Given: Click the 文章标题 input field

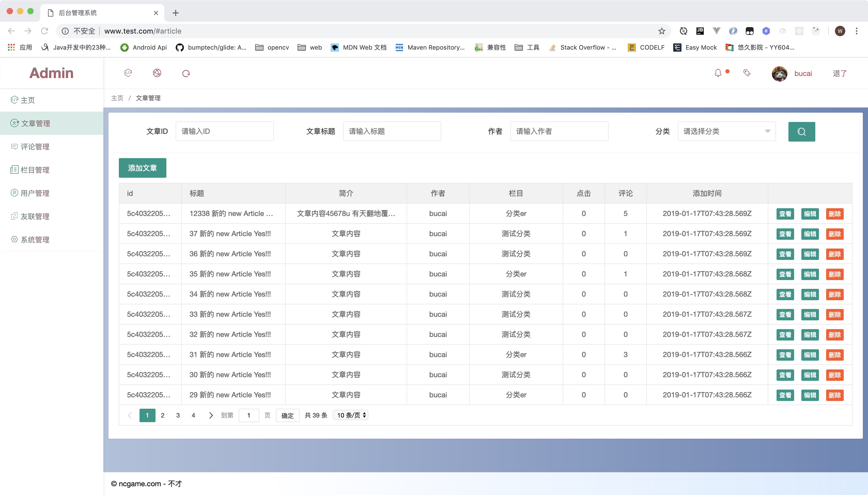Looking at the screenshot, I should (392, 131).
